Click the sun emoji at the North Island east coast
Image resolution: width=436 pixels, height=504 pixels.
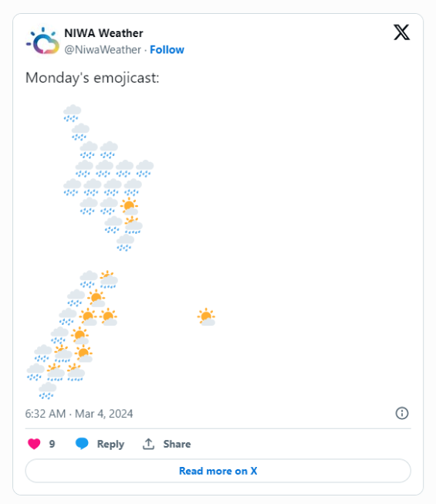click(129, 206)
